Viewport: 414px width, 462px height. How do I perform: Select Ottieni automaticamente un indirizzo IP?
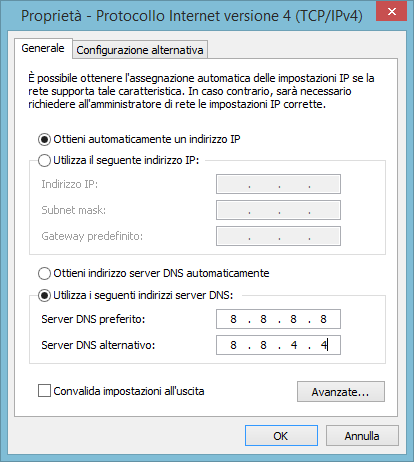coord(44,139)
